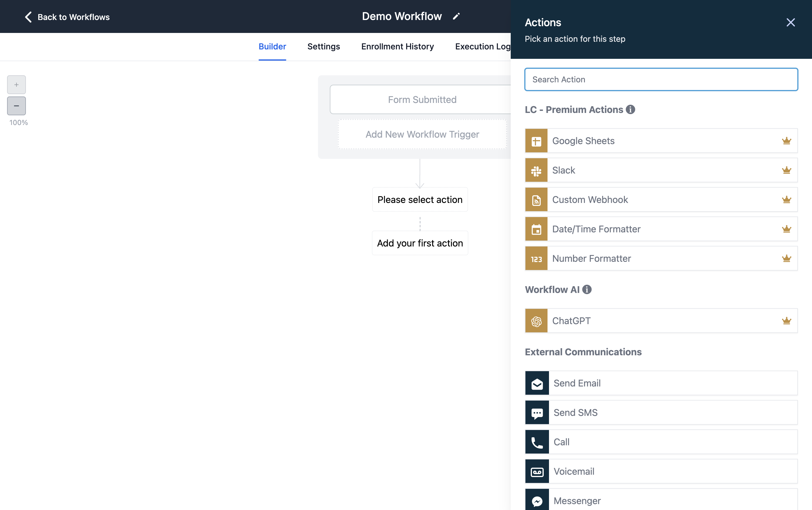Viewport: 812px width, 510px height.
Task: Click the premium crown on Google Sheets
Action: pyautogui.click(x=786, y=141)
